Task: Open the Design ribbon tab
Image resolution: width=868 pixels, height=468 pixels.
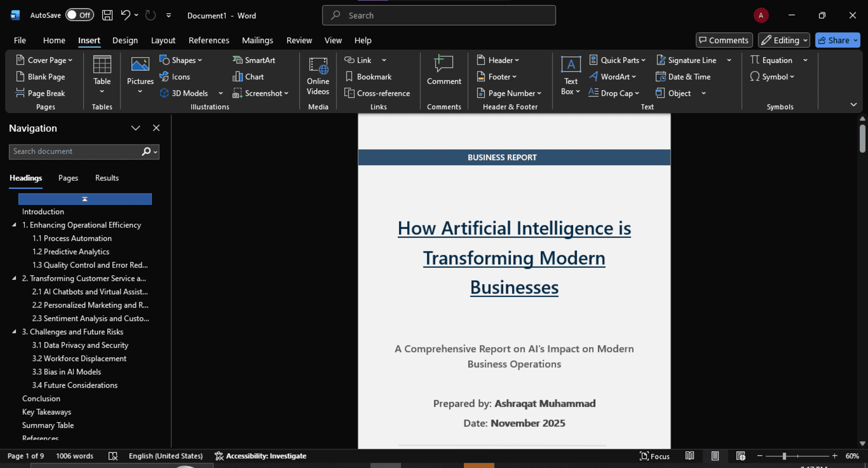Action: 125,41
